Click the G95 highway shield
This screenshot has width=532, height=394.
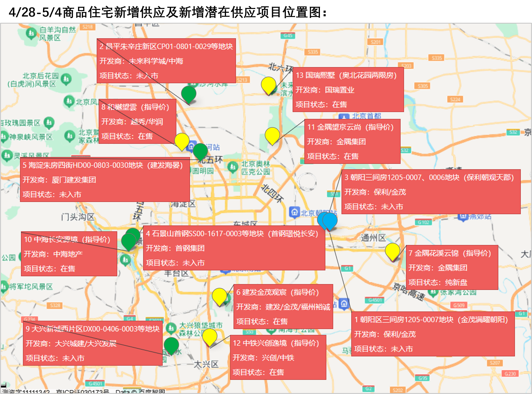point(423,378)
